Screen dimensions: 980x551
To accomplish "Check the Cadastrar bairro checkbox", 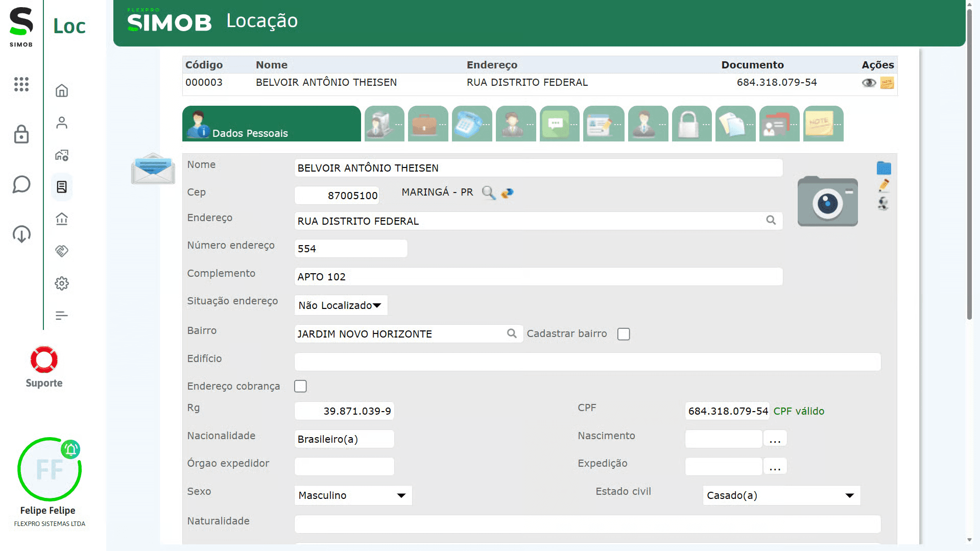I will click(624, 334).
